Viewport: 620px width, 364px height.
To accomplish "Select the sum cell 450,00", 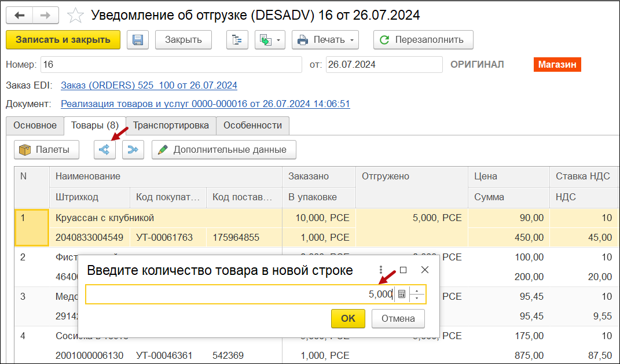I will pyautogui.click(x=508, y=237).
